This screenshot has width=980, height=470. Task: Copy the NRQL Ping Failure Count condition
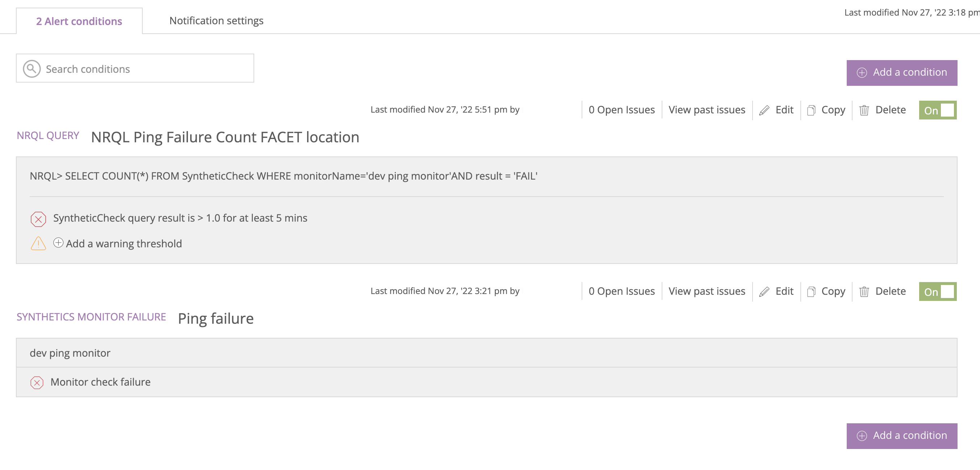(x=826, y=110)
